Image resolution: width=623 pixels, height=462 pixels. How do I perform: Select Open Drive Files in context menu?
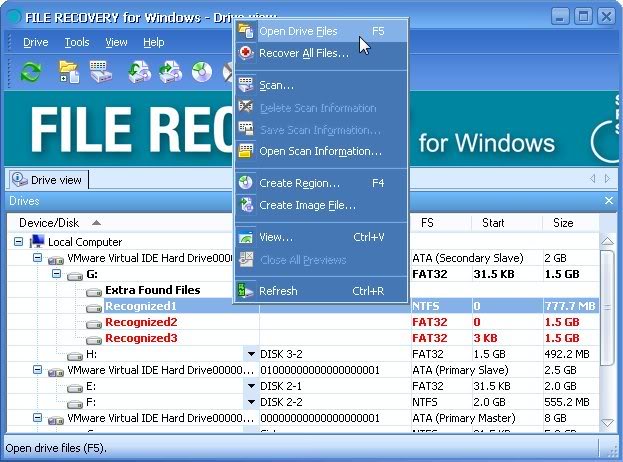coord(322,31)
